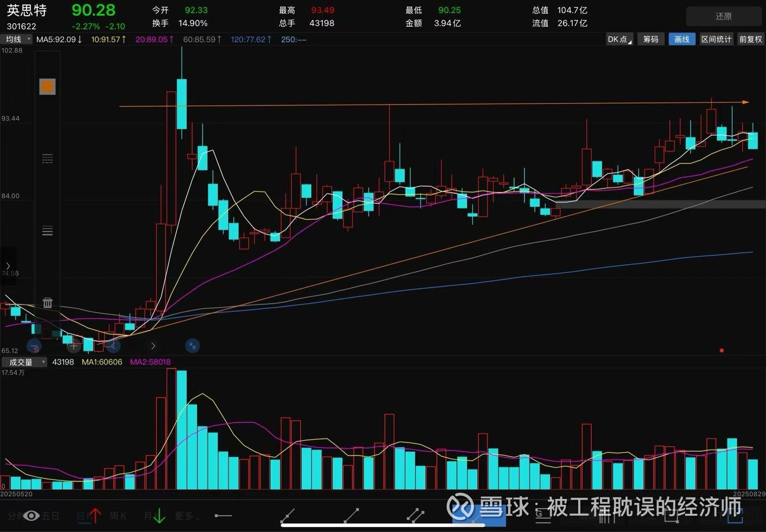Click the 最低 value 90.25
The height and width of the screenshot is (532, 766).
450,10
